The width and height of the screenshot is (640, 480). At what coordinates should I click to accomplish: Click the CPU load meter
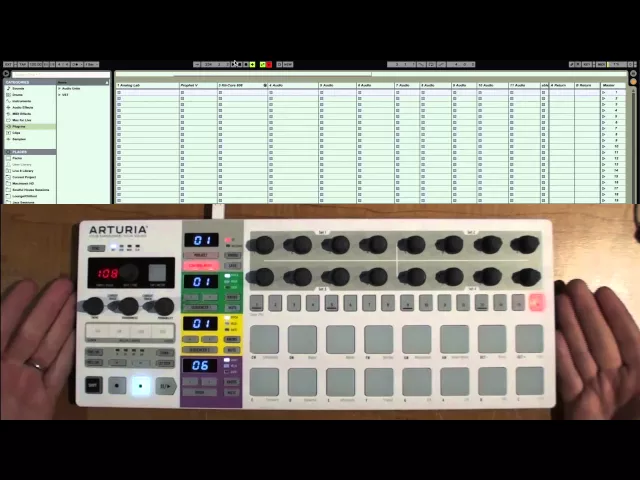point(616,64)
